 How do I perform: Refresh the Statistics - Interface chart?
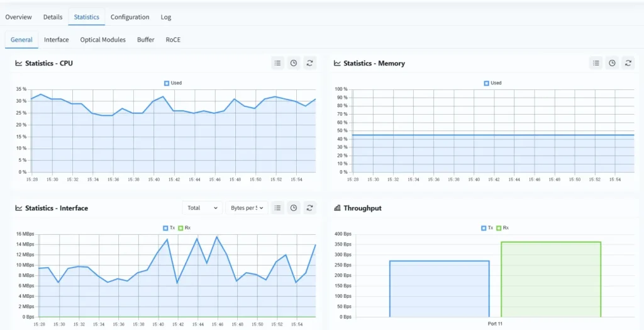tap(309, 208)
